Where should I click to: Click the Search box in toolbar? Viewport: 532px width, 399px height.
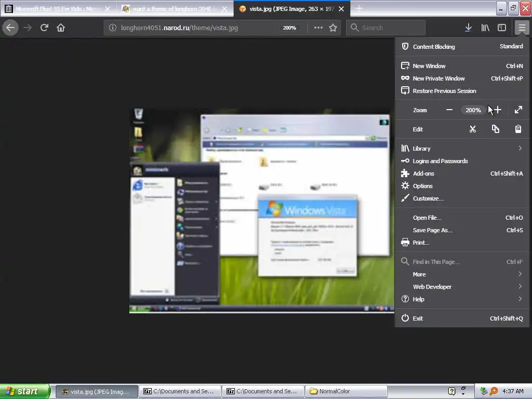[x=386, y=28]
